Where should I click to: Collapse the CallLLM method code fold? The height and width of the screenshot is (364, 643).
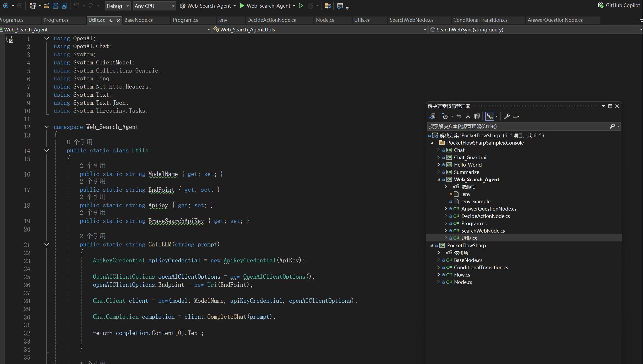click(47, 245)
